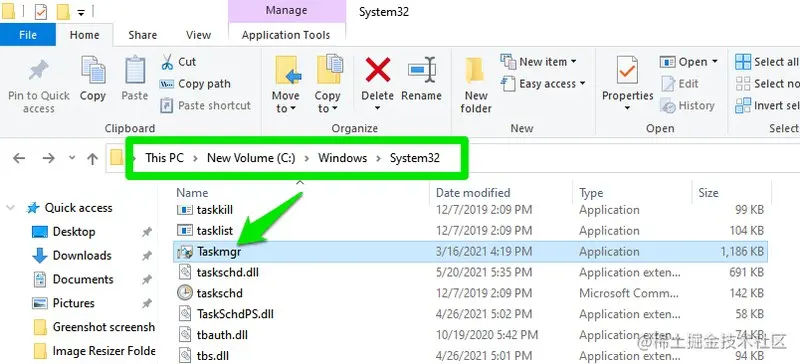Screen dimensions: 800x364
Task: Open file History from ribbon
Action: coord(688,106)
